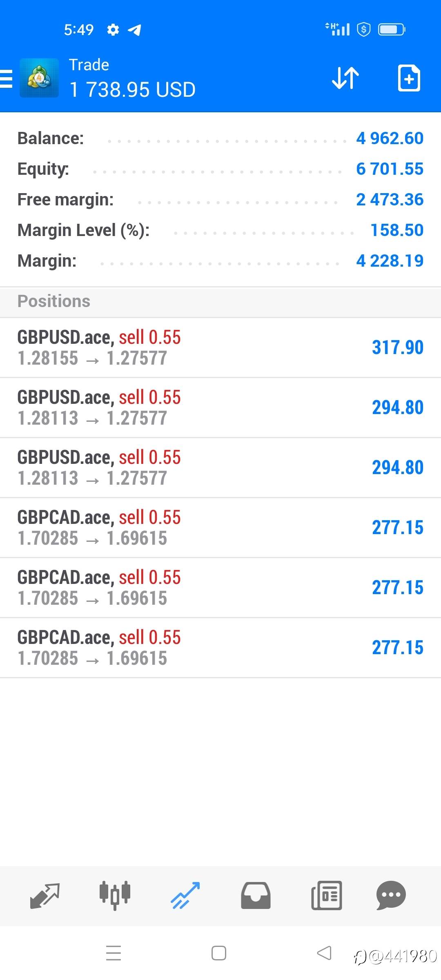Tap the MetaTrader 4 app logo
The height and width of the screenshot is (980, 441).
[x=39, y=78]
